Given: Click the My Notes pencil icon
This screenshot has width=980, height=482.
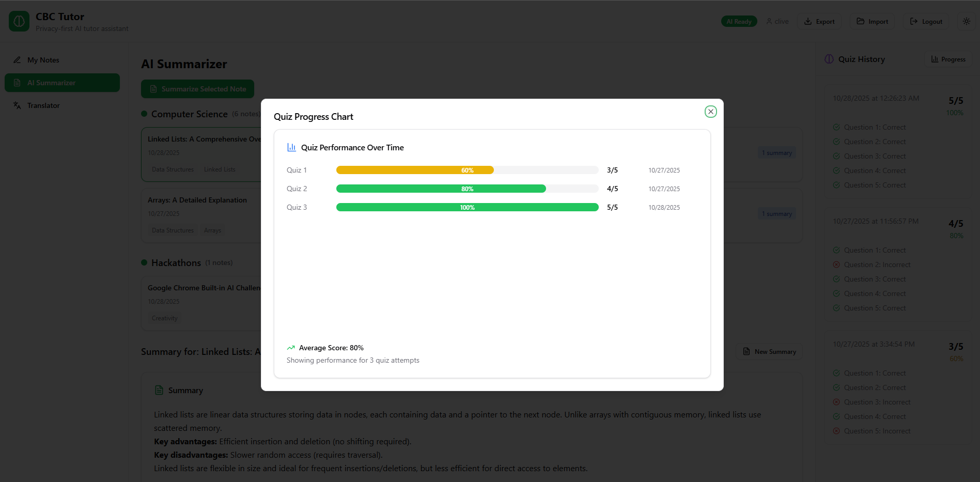Looking at the screenshot, I should 17,60.
